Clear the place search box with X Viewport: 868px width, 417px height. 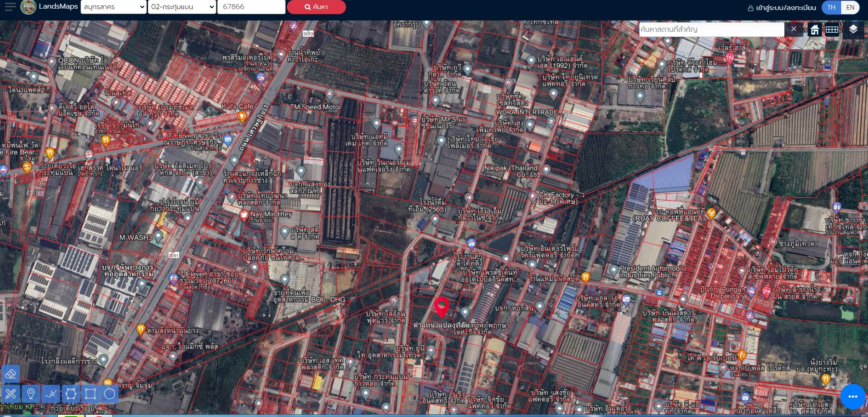click(793, 29)
